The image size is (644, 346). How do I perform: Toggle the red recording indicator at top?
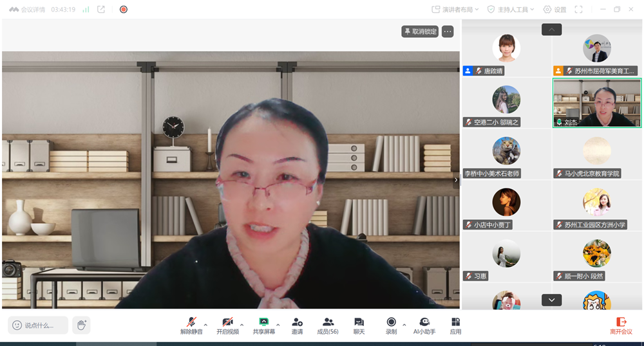(x=123, y=10)
